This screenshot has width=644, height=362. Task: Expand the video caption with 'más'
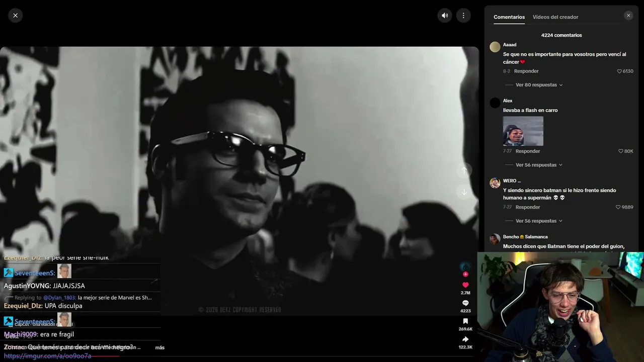[x=159, y=347]
